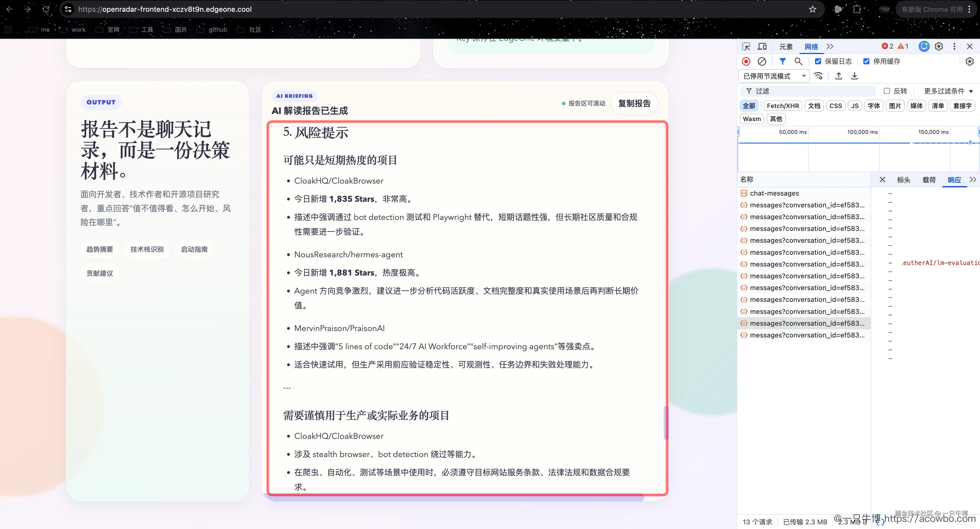980x529 pixels.
Task: Go forward using the browser forward arrow
Action: coord(27,9)
